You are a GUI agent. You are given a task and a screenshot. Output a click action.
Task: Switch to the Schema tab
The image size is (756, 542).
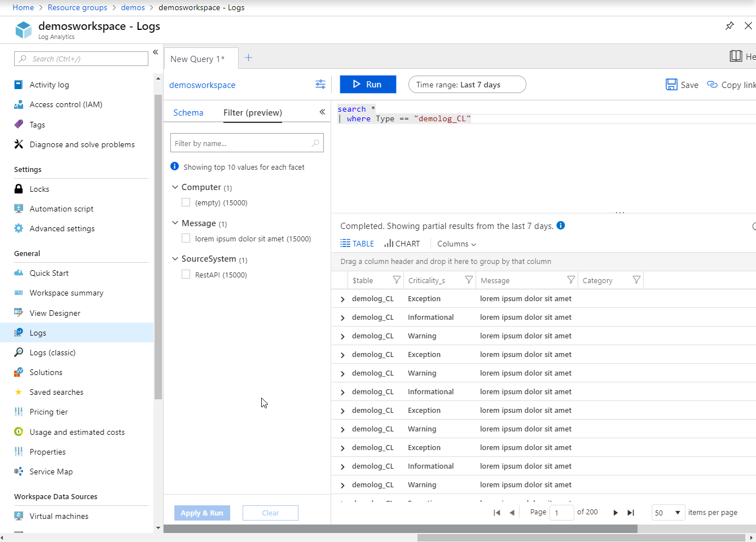coord(188,112)
